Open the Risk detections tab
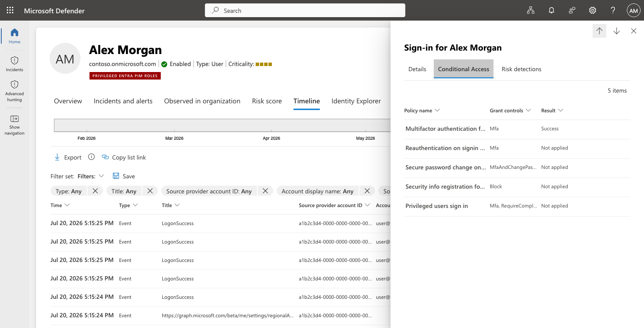The height and width of the screenshot is (328, 644). pos(522,69)
